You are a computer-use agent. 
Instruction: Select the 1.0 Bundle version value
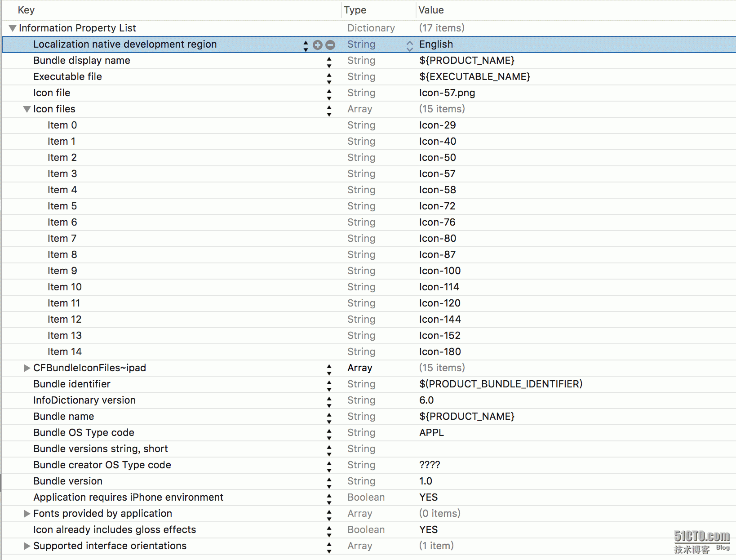tap(426, 481)
